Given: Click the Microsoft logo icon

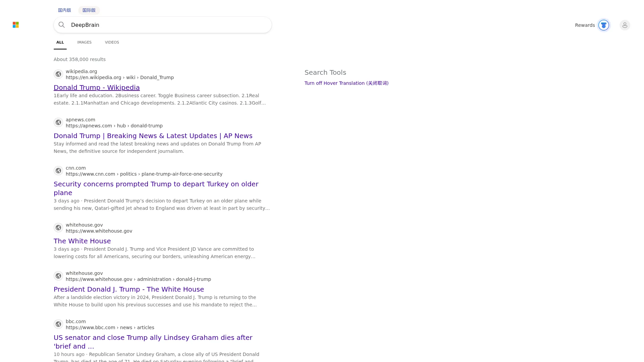Looking at the screenshot, I should pos(16,25).
